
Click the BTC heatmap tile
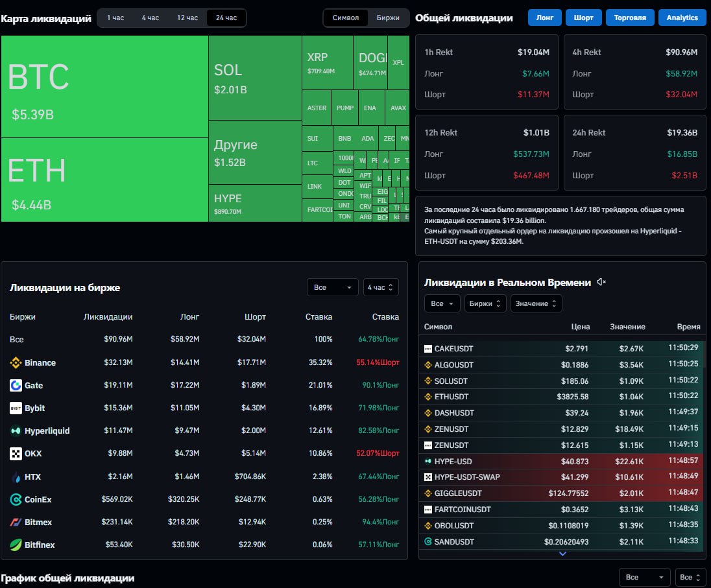(104, 86)
